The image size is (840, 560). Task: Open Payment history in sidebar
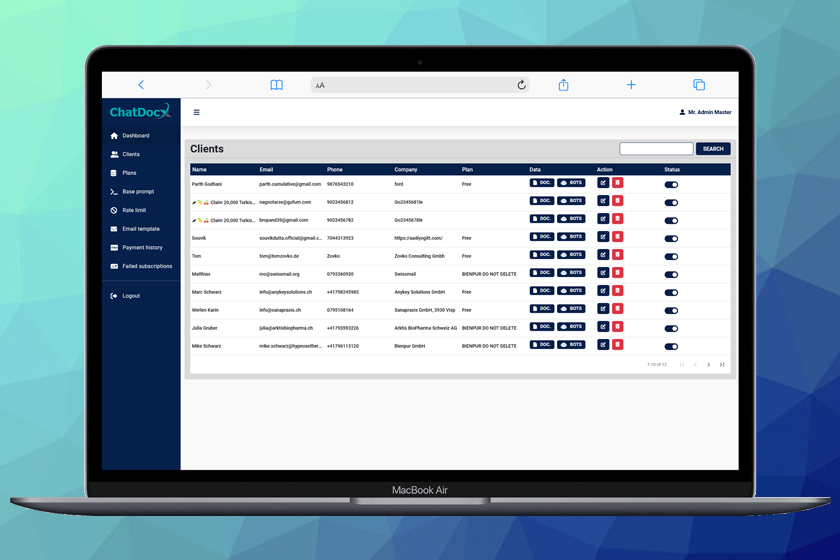click(142, 248)
